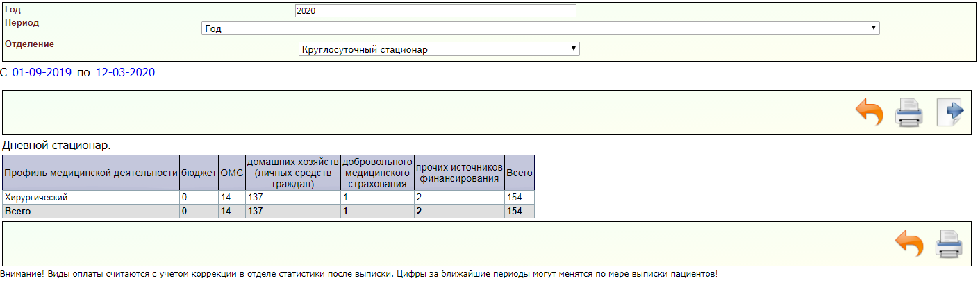Click the export document icon with blue arrow

(949, 112)
